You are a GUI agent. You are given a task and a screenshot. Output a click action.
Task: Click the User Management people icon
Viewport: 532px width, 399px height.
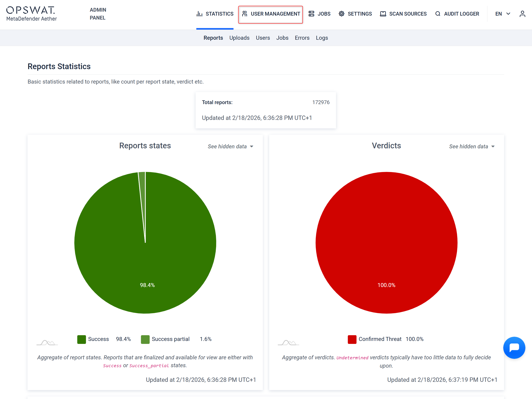pos(245,14)
